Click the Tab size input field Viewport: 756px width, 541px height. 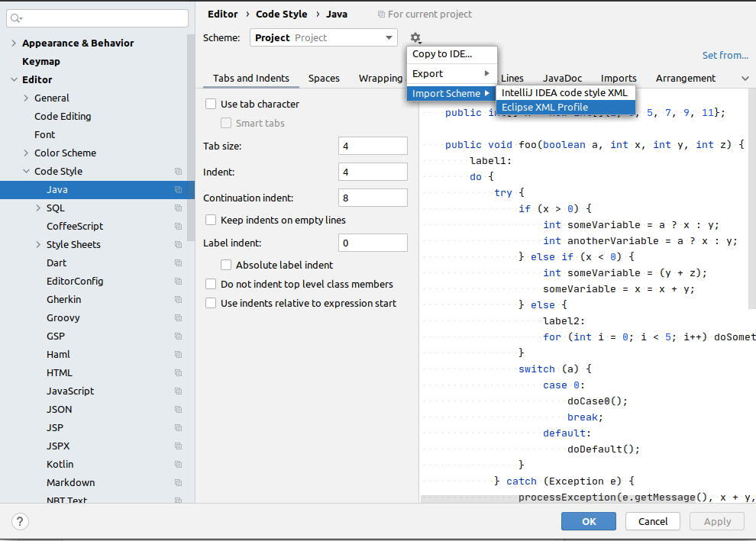click(x=373, y=146)
